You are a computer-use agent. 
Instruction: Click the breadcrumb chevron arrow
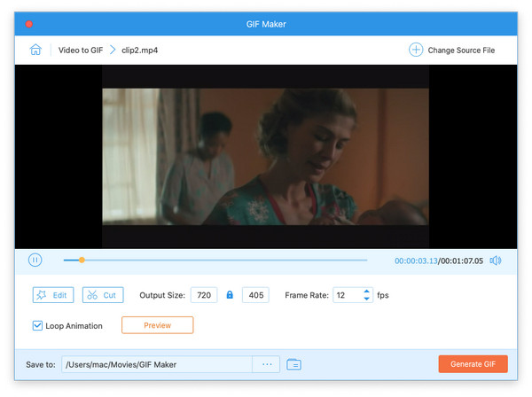(x=113, y=51)
